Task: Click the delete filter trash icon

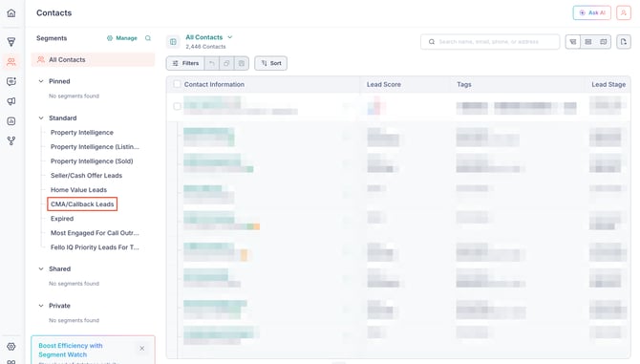Action: tap(242, 63)
